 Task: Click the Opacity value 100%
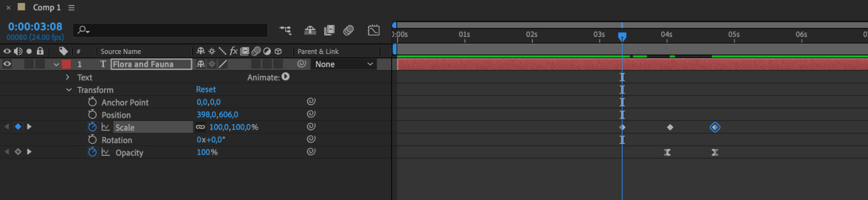pyautogui.click(x=207, y=152)
